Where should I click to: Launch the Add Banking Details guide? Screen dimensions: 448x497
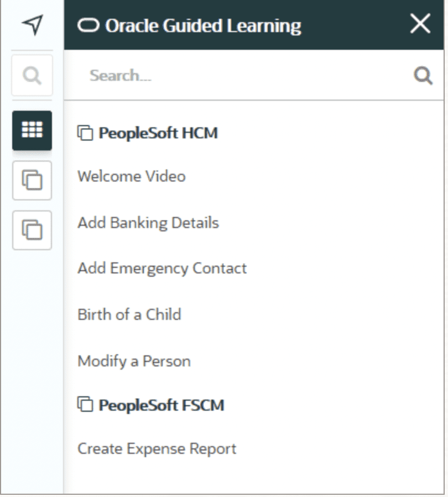148,223
